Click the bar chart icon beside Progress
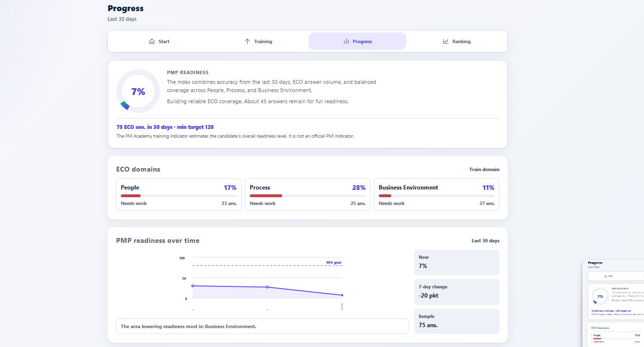 click(x=346, y=42)
